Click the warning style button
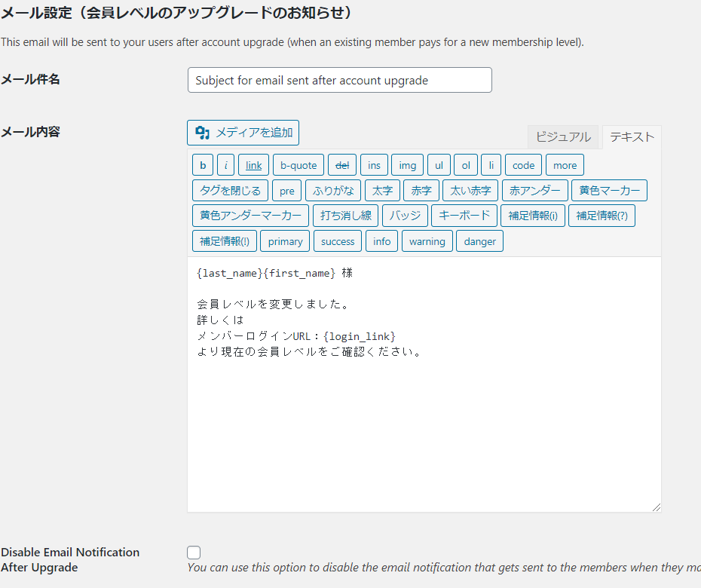Screen dimensions: 701x588 coord(427,241)
